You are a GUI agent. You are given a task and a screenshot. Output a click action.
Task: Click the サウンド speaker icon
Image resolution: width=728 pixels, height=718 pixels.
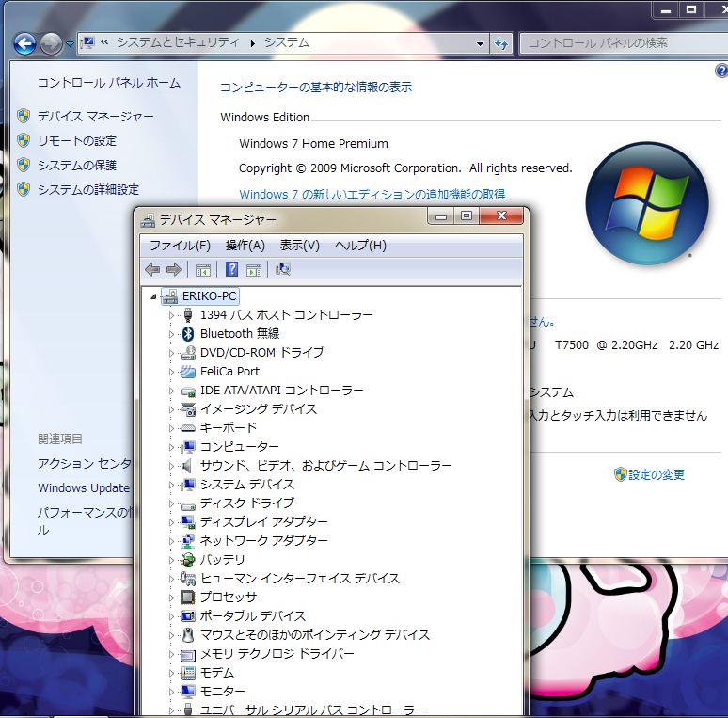tap(187, 466)
